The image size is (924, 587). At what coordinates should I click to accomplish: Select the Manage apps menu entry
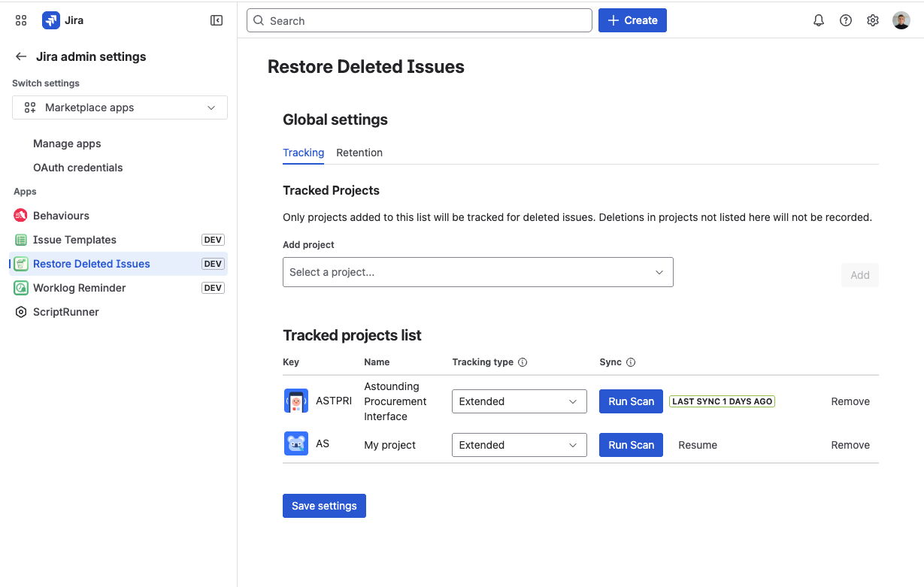[67, 144]
